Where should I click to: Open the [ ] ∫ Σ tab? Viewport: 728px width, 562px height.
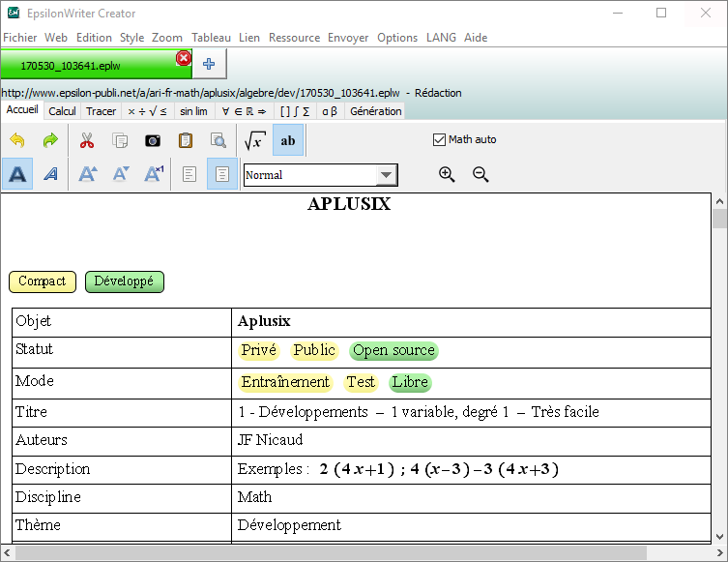tap(295, 111)
